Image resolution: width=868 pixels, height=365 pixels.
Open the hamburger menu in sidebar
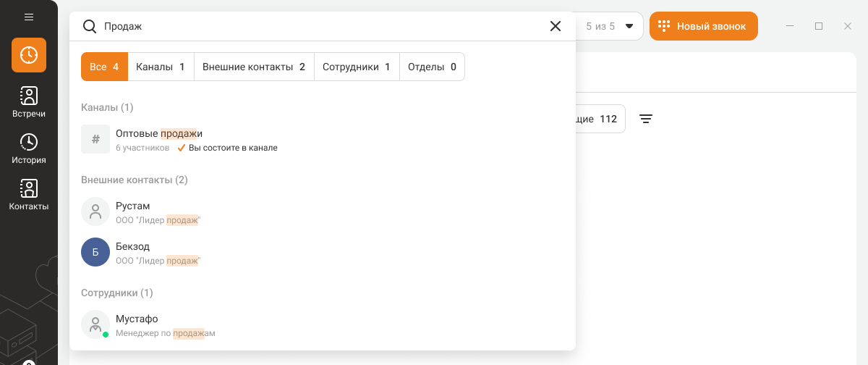coord(29,17)
